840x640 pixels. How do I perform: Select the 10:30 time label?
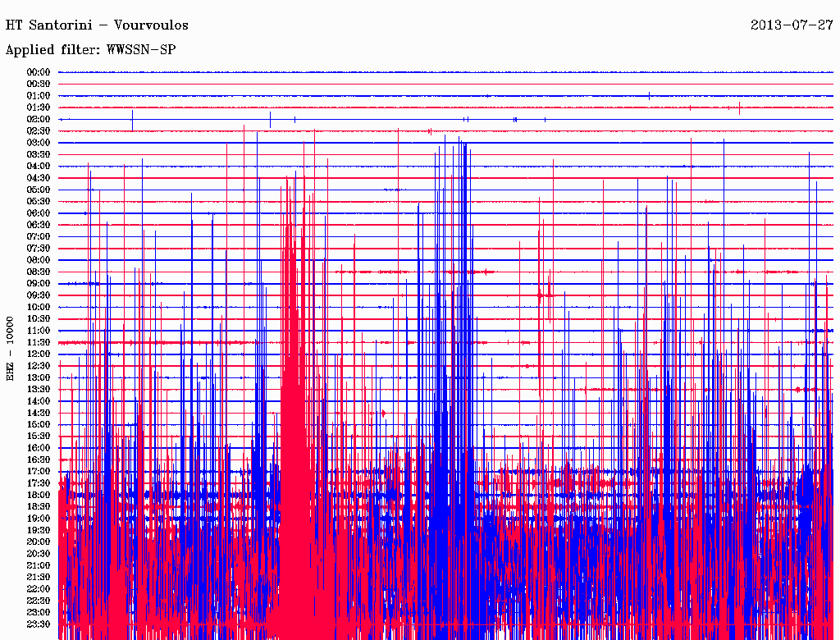coord(38,319)
